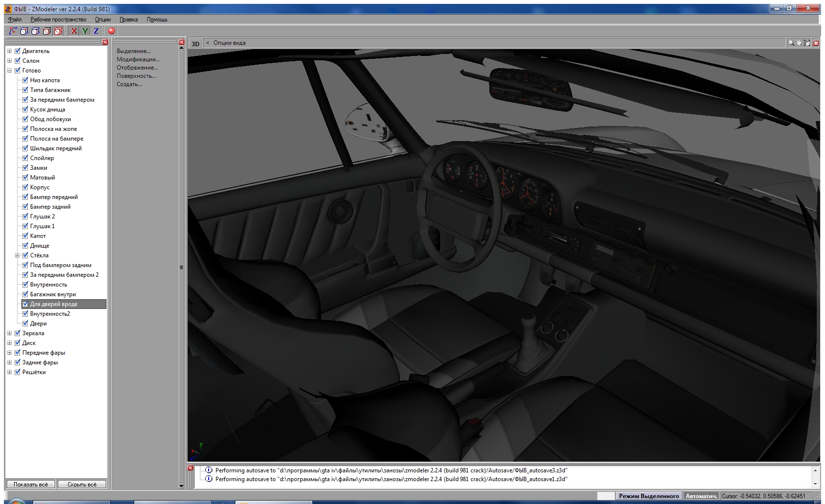Select the Двери tree item

(38, 324)
